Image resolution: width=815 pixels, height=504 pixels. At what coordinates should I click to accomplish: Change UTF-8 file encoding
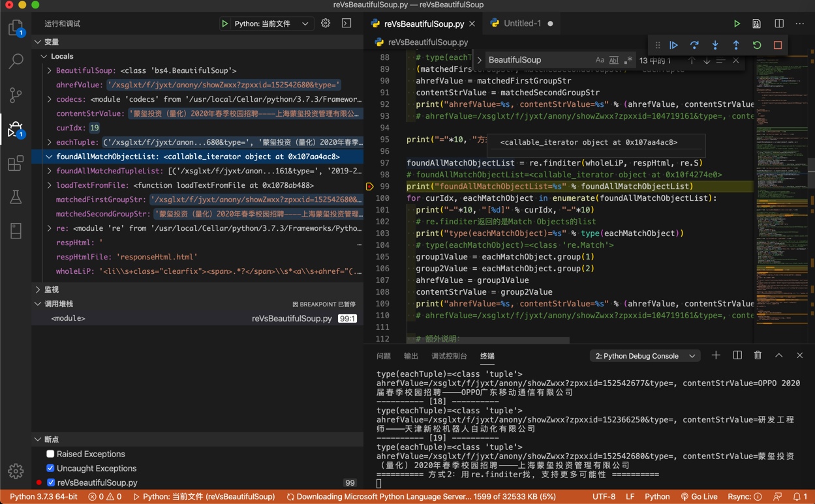point(604,497)
